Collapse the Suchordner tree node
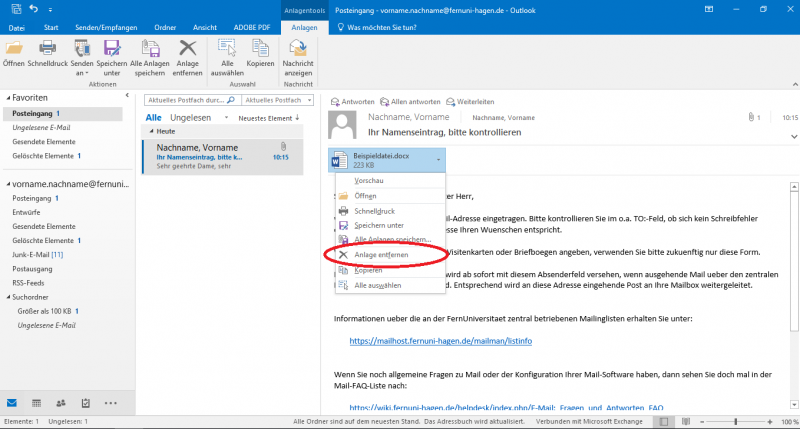This screenshot has height=429, width=800. click(x=8, y=297)
